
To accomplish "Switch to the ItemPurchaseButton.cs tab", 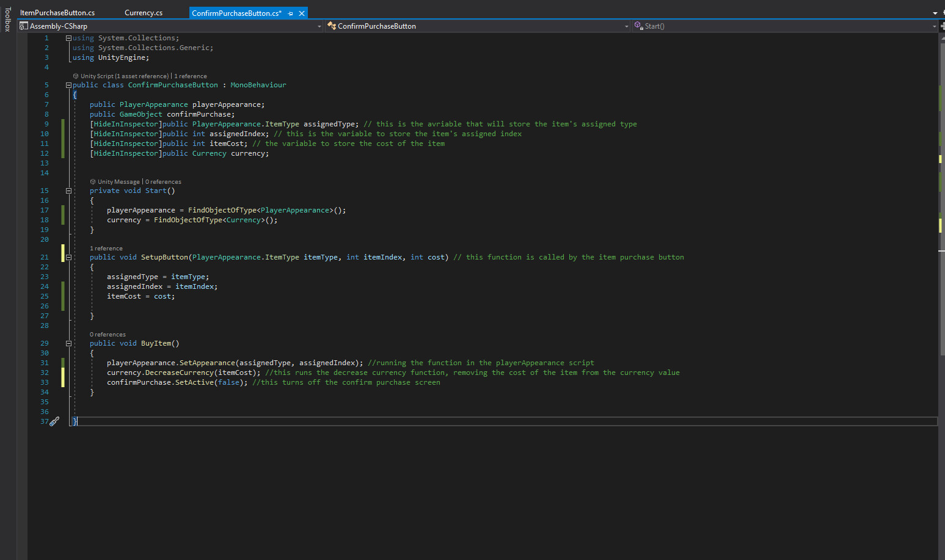I will click(x=57, y=13).
